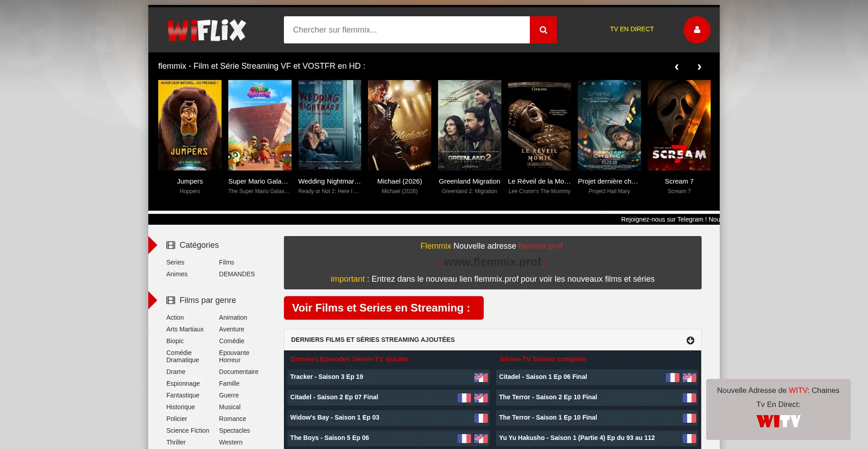
Task: Open the Derniers Episodes Séries-TV ajoutés heading
Action: pyautogui.click(x=349, y=359)
